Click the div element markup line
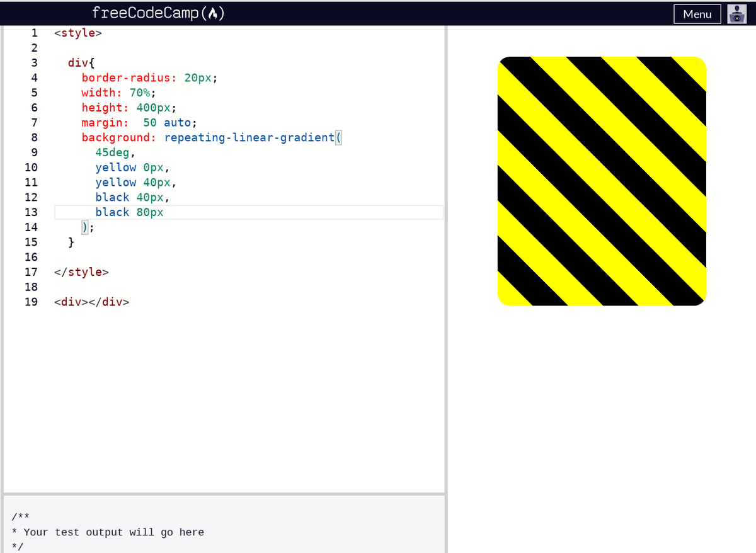The height and width of the screenshot is (553, 756). tap(92, 302)
